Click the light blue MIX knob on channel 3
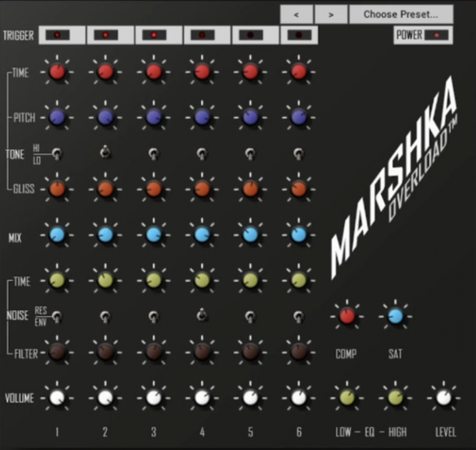This screenshot has width=476, height=450. (x=154, y=235)
